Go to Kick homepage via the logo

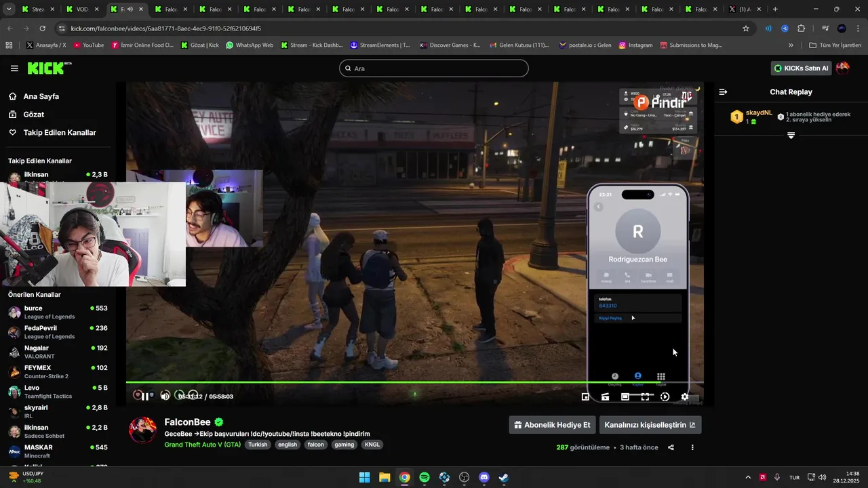(x=49, y=68)
